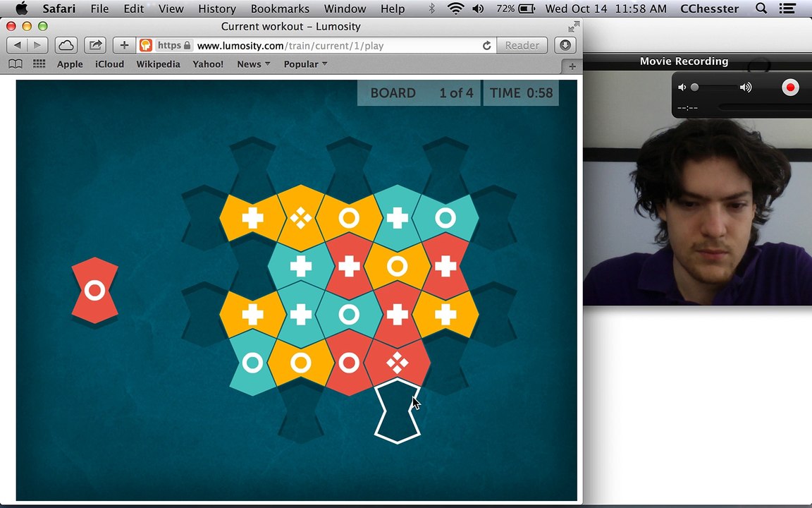Pick up the loose red circle tile left of board
812x508 pixels.
[94, 290]
